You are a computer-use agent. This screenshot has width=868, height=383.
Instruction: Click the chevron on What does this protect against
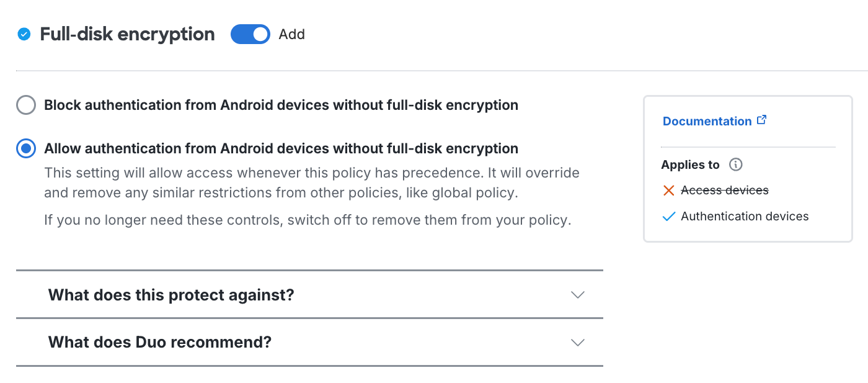(x=578, y=295)
